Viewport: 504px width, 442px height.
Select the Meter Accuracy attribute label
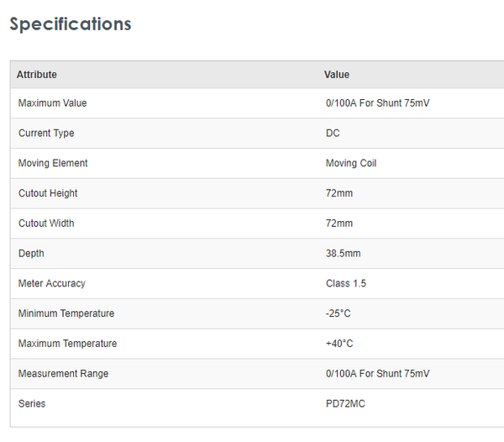point(52,284)
